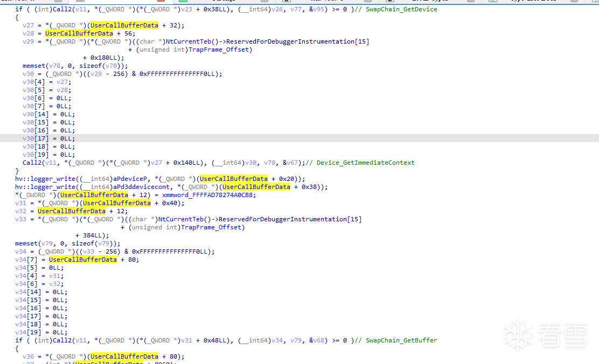Click the v30[5] = v28 statement
The width and height of the screenshot is (599, 364).
46,90
